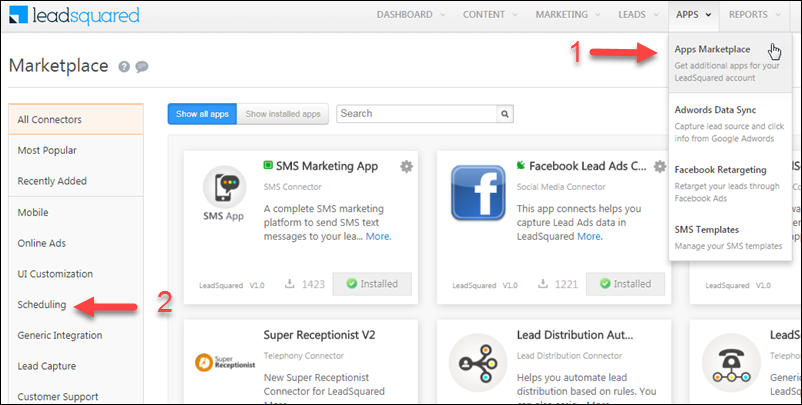The height and width of the screenshot is (405, 802).
Task: Open Facebook Lead Ads settings gear
Action: (660, 166)
